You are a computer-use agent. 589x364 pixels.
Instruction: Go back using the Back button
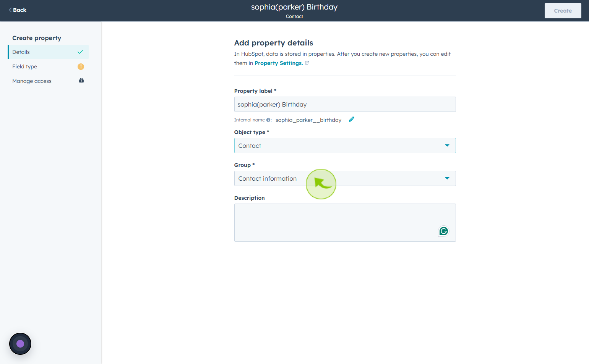click(x=18, y=10)
